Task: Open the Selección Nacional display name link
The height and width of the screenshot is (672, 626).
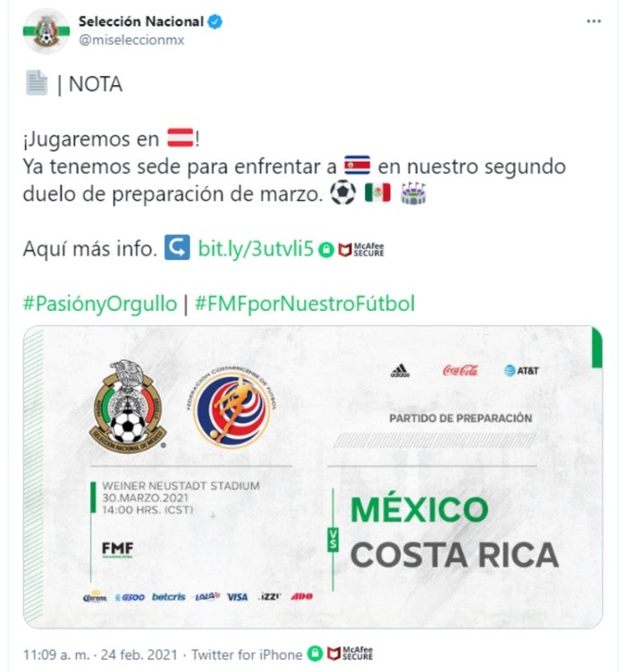Action: 140,21
